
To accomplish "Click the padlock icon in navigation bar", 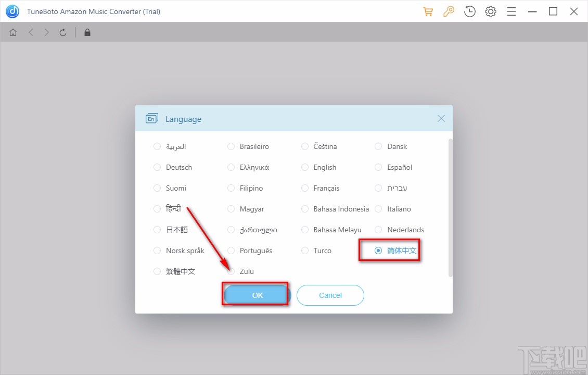I will click(x=87, y=33).
